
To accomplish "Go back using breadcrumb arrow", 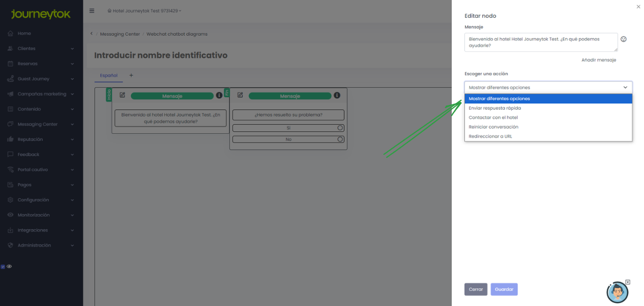I will (x=91, y=34).
